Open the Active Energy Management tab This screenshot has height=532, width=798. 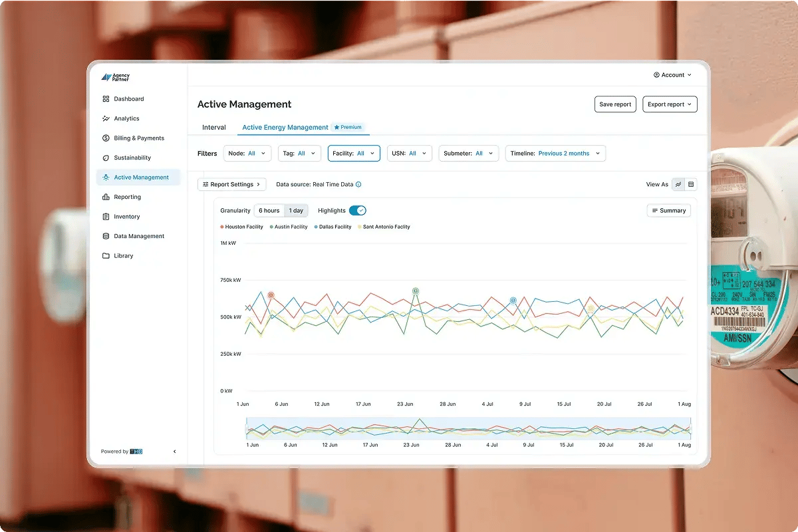[285, 127]
